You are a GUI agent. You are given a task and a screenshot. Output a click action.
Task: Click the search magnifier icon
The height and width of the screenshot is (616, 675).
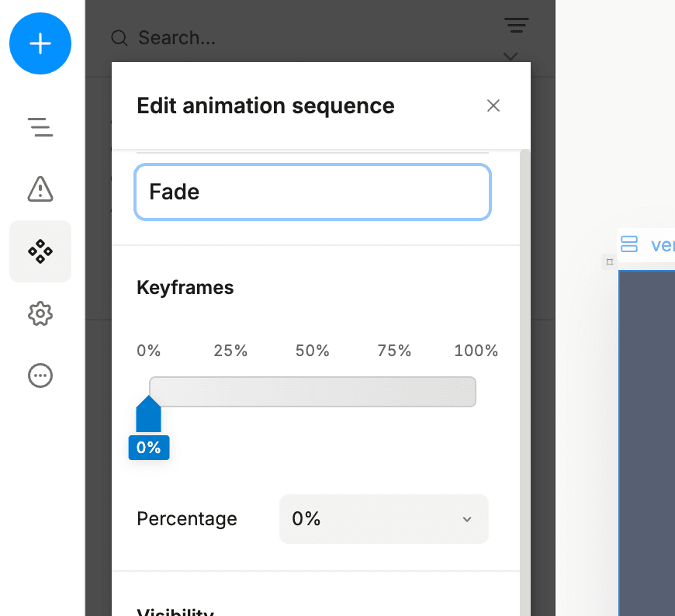pos(118,37)
